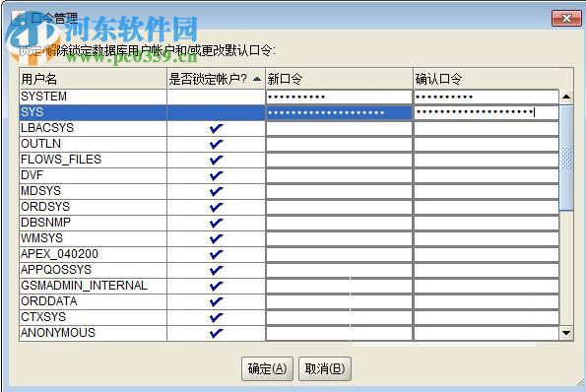Click the 确定(A) confirm button
This screenshot has width=586, height=392.
[267, 368]
